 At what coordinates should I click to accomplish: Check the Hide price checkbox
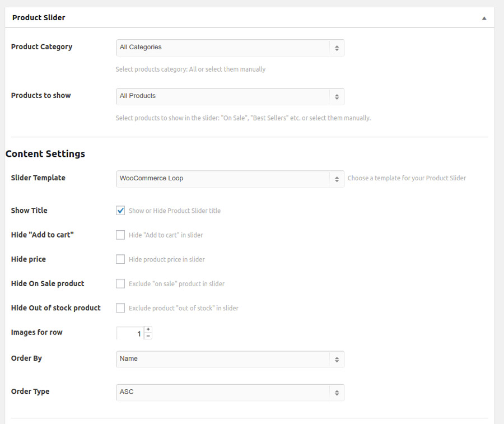(x=120, y=259)
